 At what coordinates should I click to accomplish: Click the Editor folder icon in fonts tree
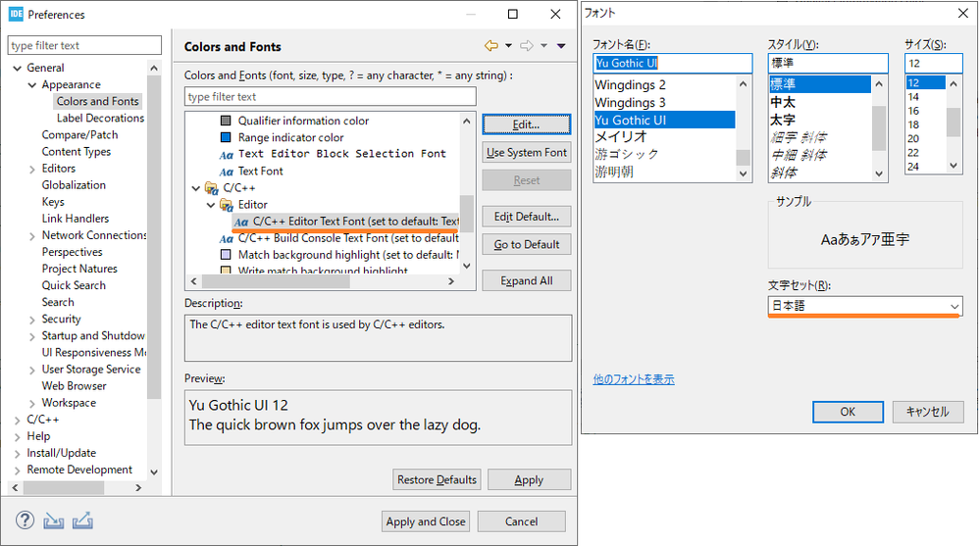click(227, 204)
